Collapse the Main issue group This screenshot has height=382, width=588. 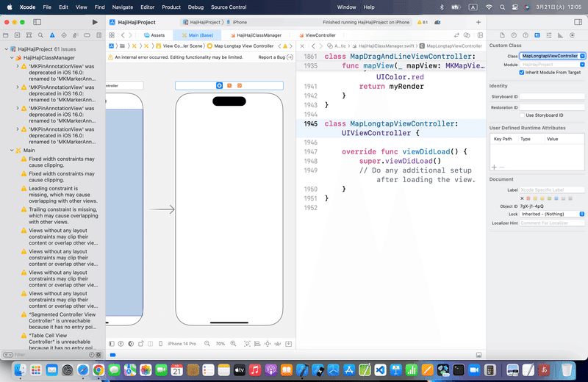click(12, 151)
